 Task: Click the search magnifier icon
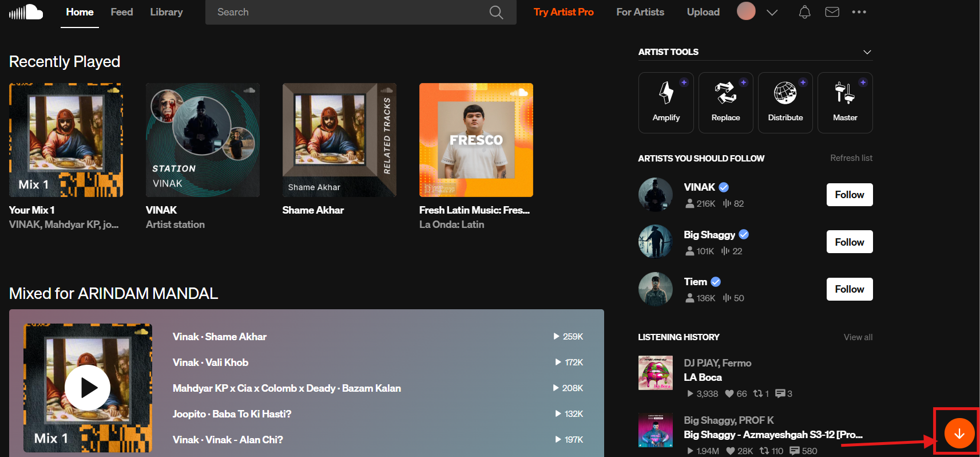496,12
